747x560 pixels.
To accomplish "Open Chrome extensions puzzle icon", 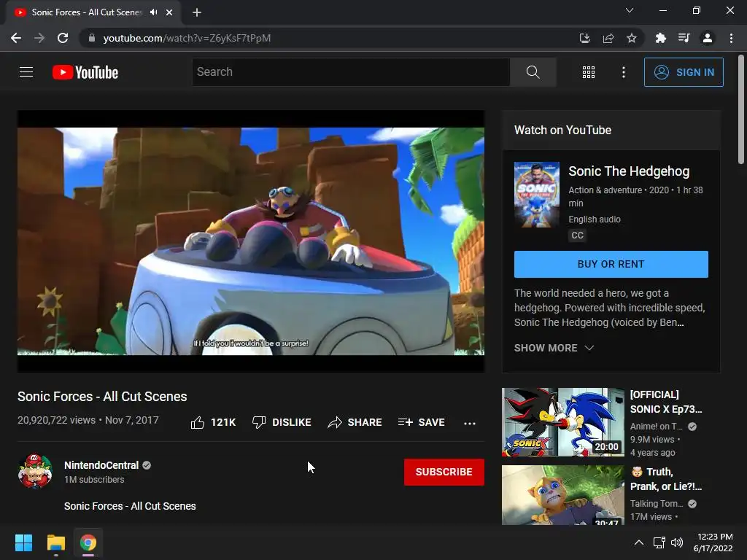I will (x=660, y=38).
